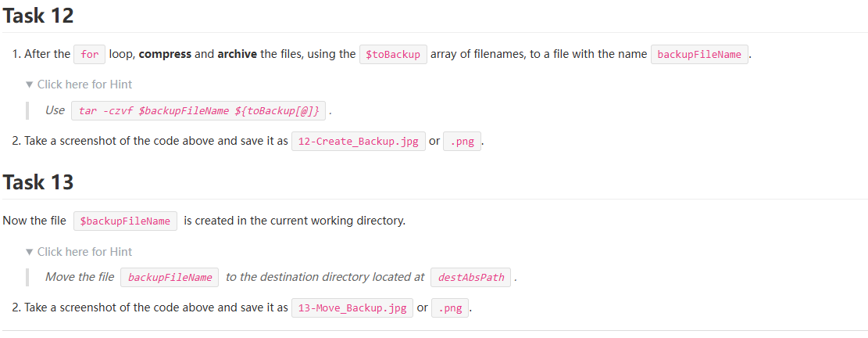Click the '12-Create_Backup.jpg' filename code
This screenshot has height=338, width=868.
358,141
